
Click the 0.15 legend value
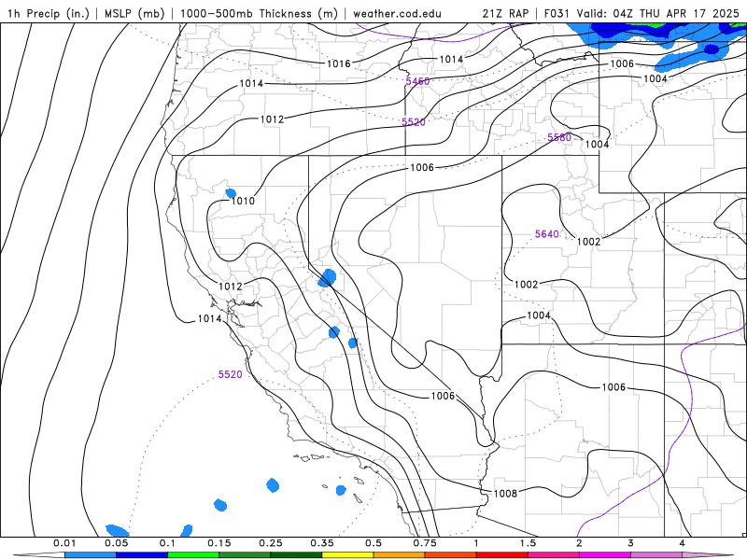(x=219, y=543)
